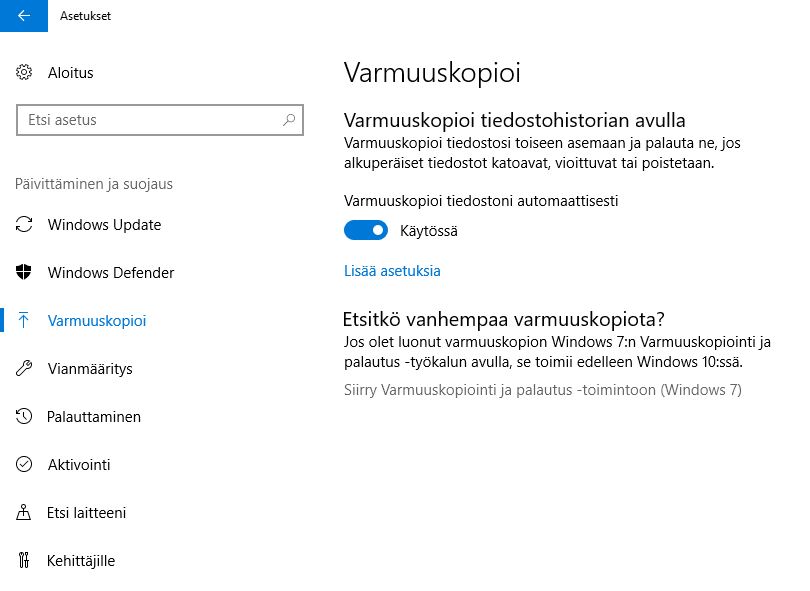Open the Windows 7 backup and restore link

click(x=542, y=390)
